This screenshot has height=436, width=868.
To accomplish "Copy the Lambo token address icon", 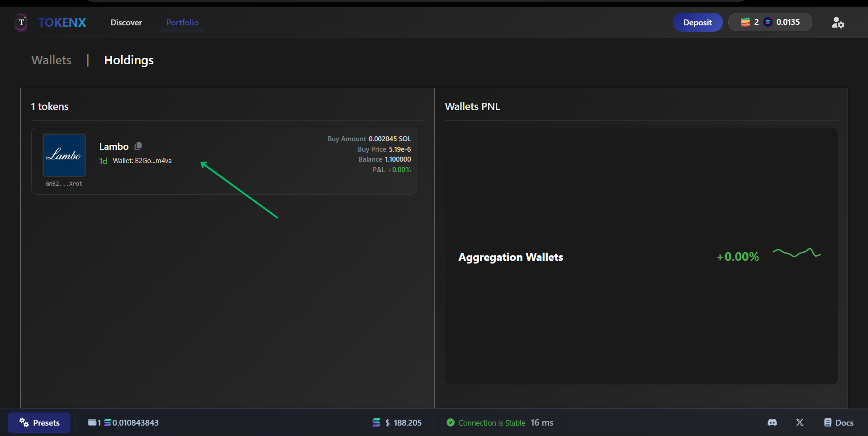I will coord(138,146).
